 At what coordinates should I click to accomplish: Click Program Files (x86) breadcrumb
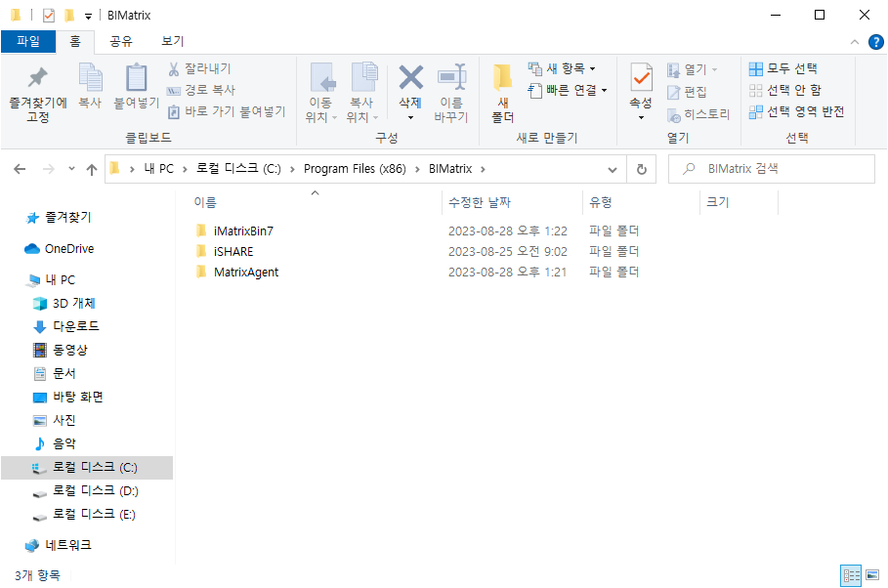355,169
